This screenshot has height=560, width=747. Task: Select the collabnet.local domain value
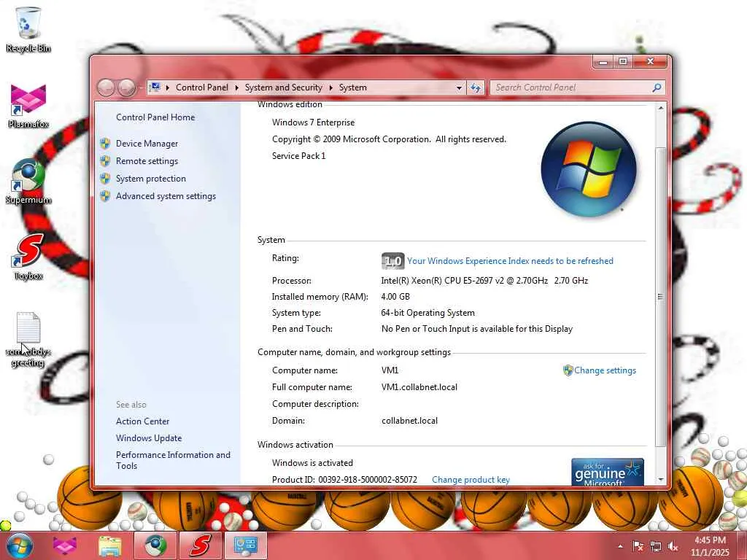click(410, 421)
